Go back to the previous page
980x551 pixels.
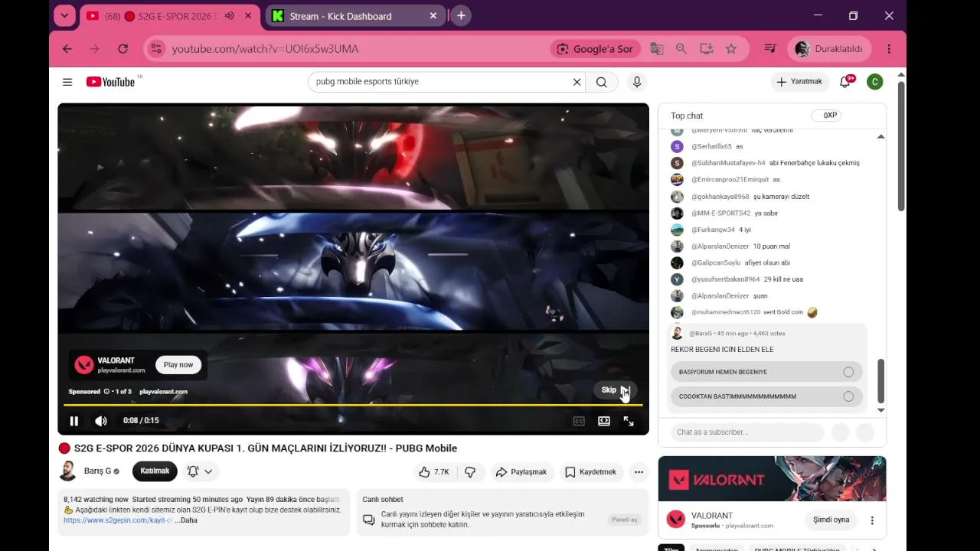click(67, 49)
